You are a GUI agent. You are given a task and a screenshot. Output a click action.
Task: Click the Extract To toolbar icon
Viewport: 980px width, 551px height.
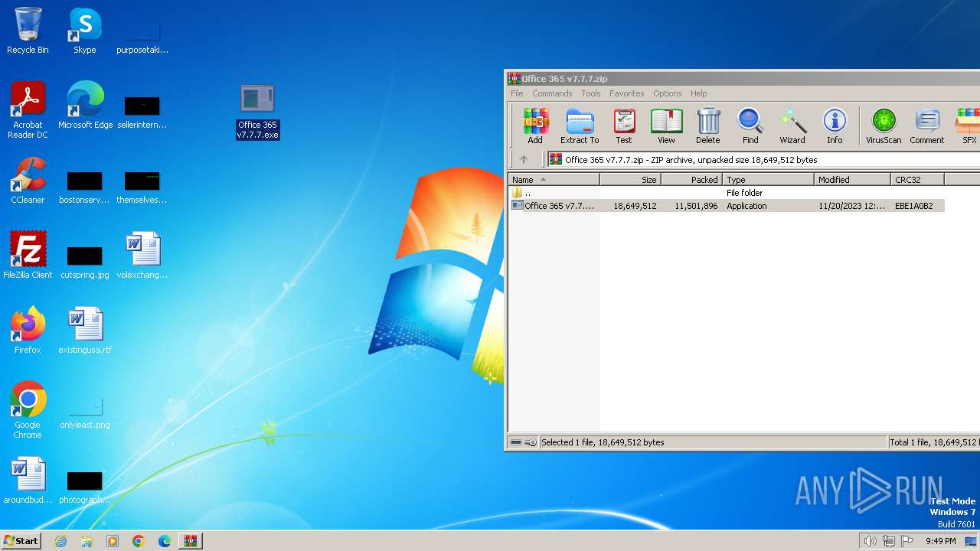[580, 126]
